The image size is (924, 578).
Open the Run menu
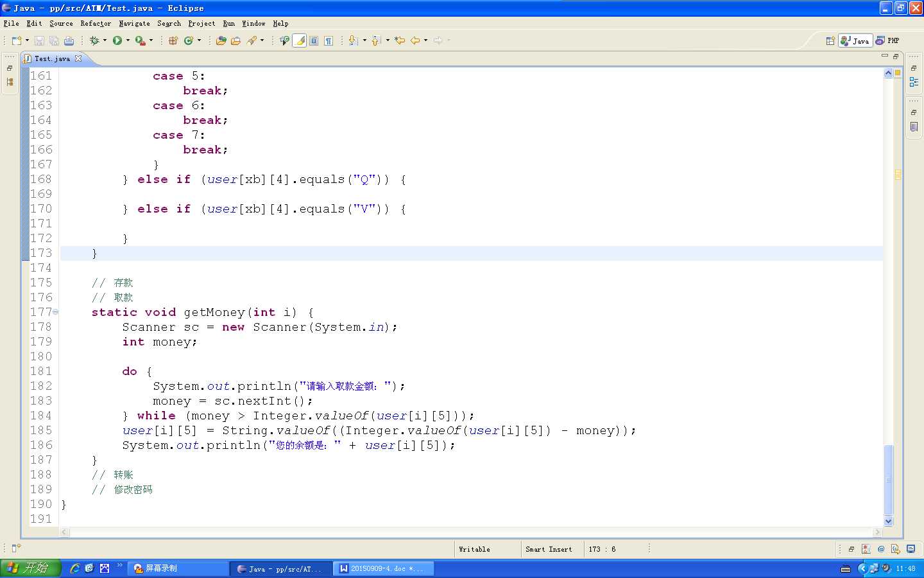[x=228, y=23]
